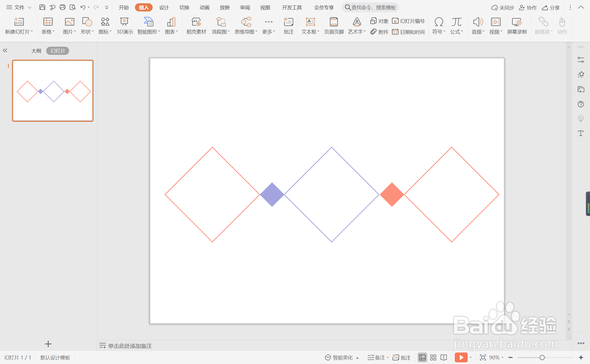Open the 大纲 outline tab

pos(36,51)
